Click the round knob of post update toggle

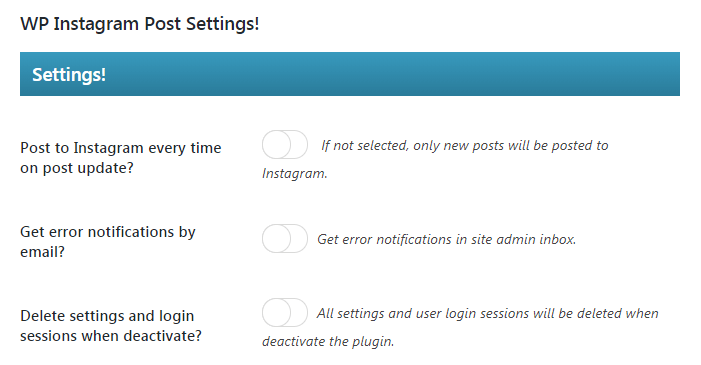(x=276, y=144)
